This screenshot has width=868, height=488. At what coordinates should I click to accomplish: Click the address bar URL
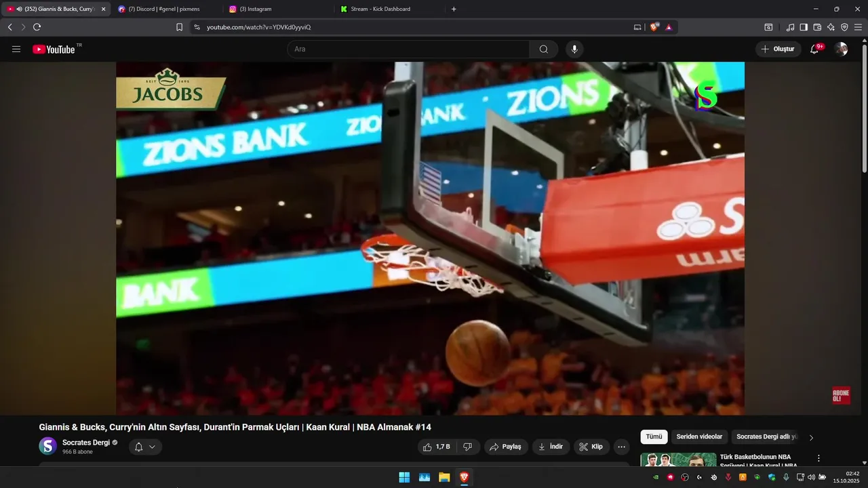click(x=258, y=27)
